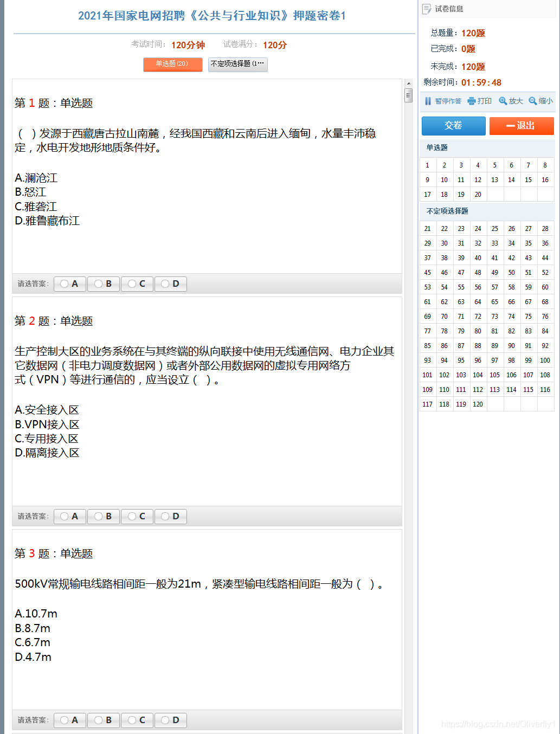The height and width of the screenshot is (734, 560).
Task: Click the 打印 label
Action: 485,101
